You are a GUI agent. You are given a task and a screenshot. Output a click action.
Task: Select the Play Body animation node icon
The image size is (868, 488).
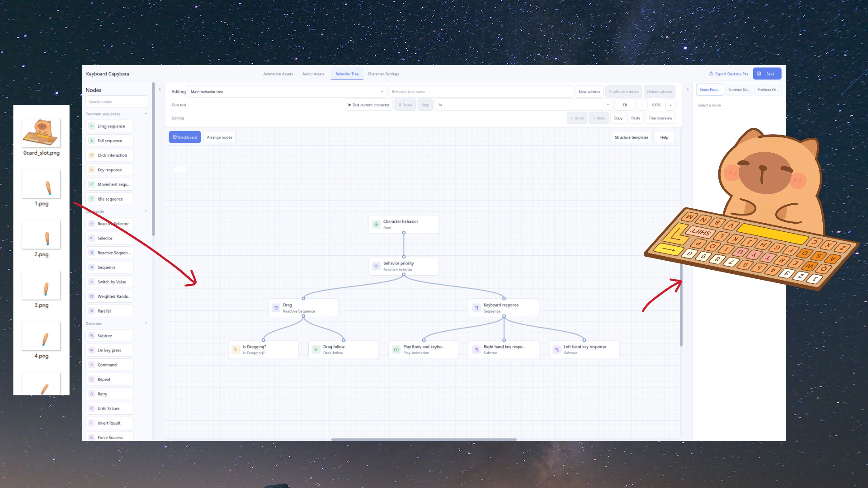(396, 349)
